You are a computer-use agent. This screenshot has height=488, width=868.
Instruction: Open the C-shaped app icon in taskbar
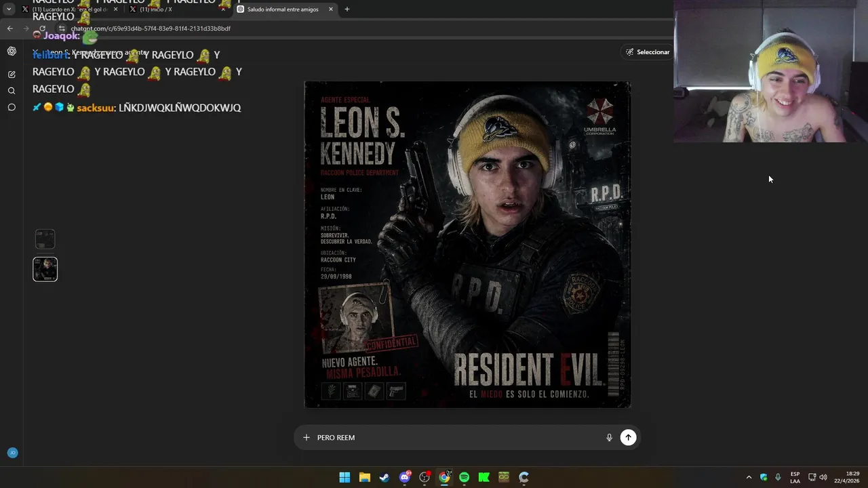click(524, 477)
